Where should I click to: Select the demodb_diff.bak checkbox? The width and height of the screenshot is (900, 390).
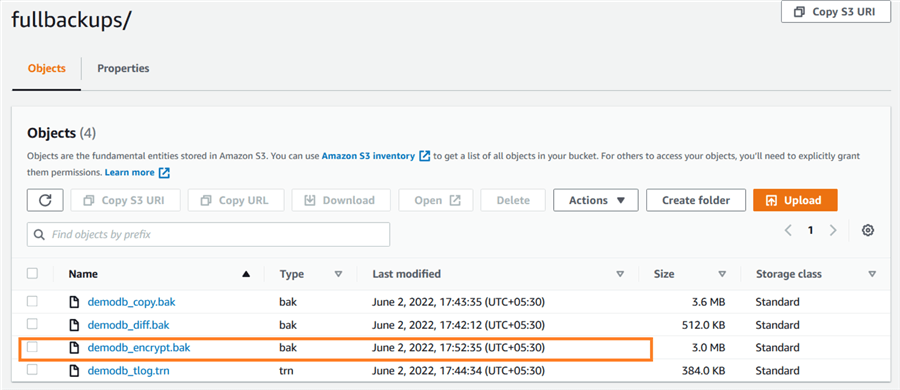33,325
